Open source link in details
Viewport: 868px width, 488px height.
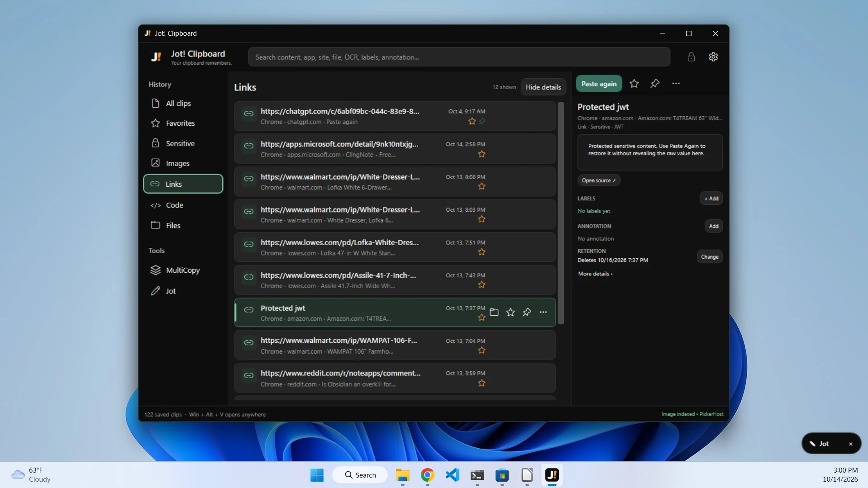(x=598, y=180)
